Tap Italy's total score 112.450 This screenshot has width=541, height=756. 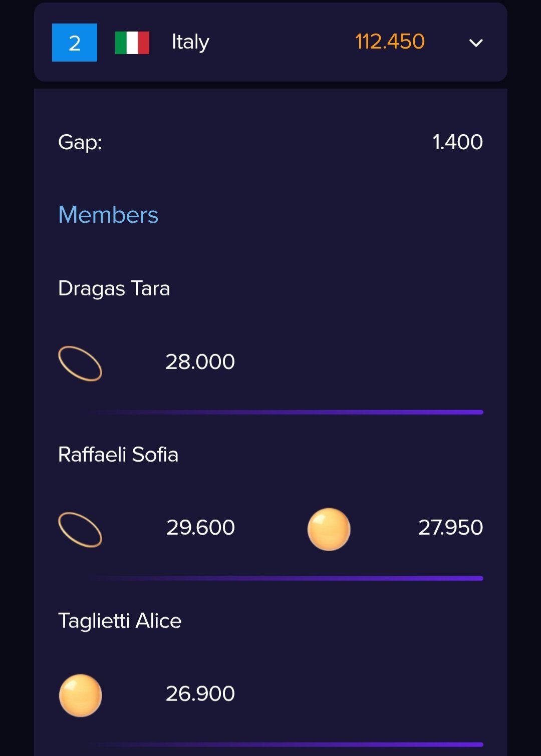coord(390,42)
